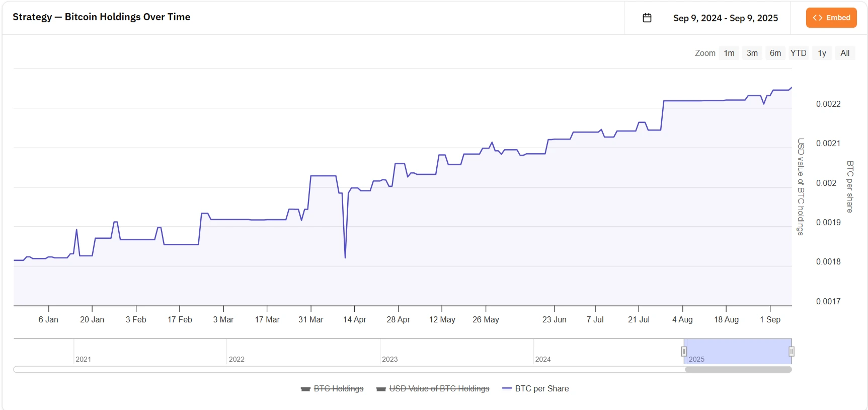Click the right navigator range handle
The height and width of the screenshot is (410, 868).
coord(792,352)
